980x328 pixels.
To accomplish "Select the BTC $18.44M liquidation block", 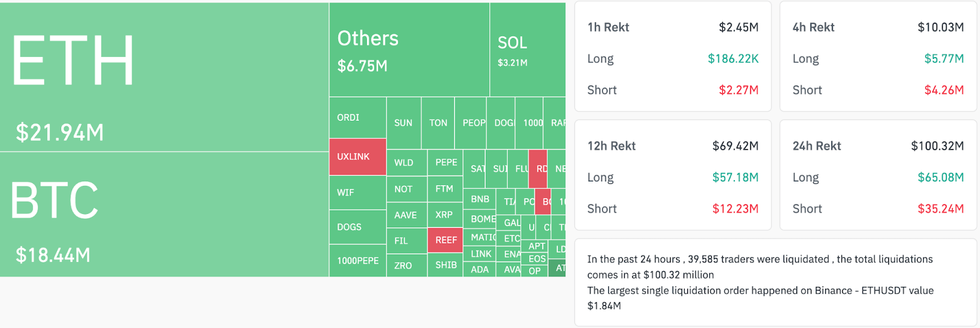I will pos(164,215).
